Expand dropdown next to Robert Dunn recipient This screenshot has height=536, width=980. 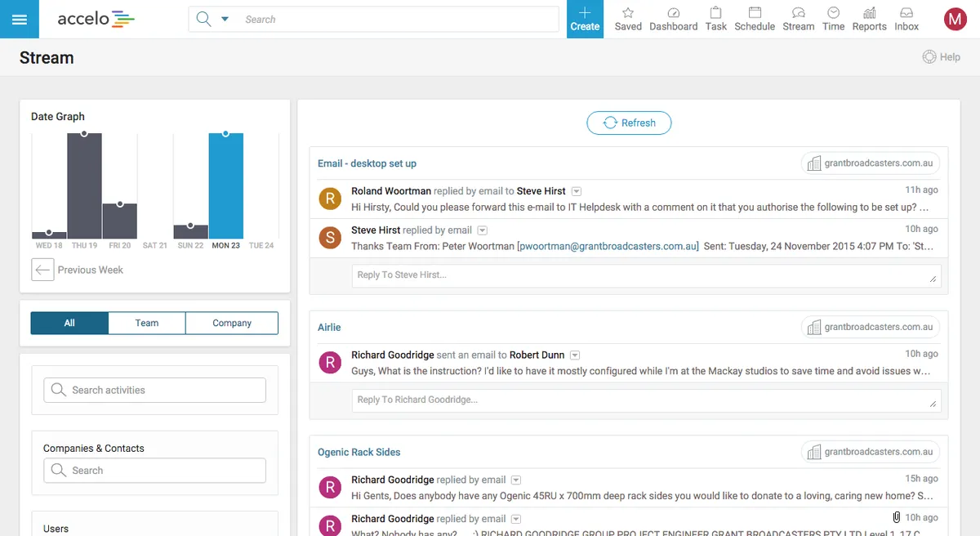[575, 355]
